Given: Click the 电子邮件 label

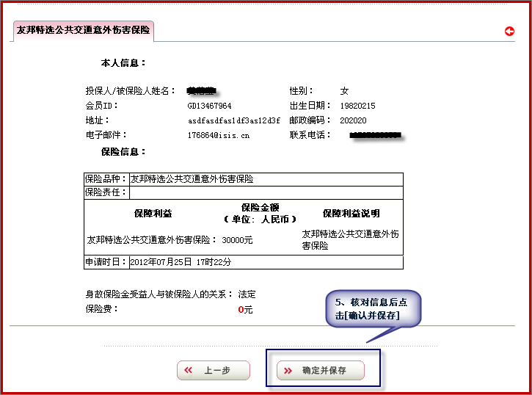Looking at the screenshot, I should coord(106,135).
